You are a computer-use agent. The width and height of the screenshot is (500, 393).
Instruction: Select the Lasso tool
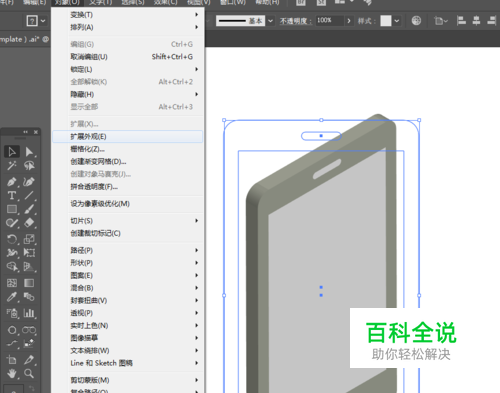(29, 165)
